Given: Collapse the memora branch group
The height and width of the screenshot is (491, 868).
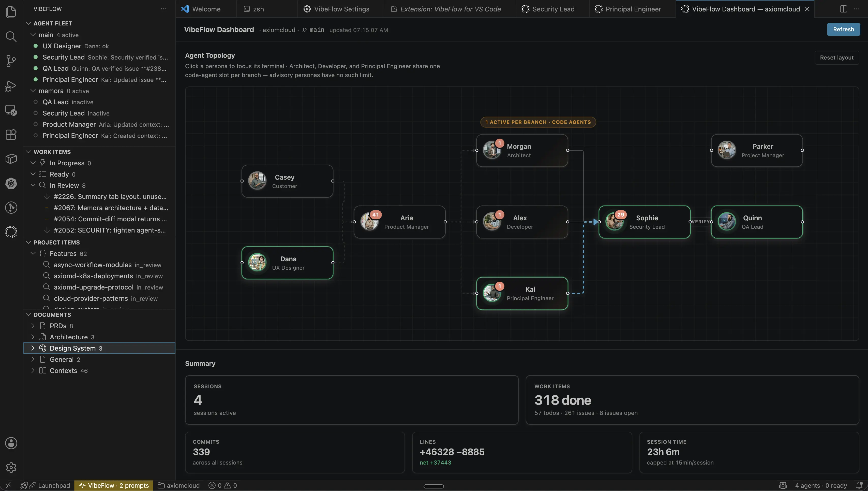Looking at the screenshot, I should click(33, 91).
